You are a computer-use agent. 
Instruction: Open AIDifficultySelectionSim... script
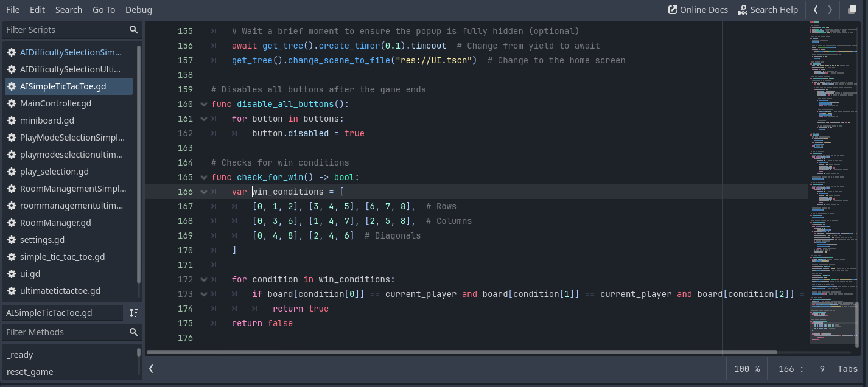tap(69, 52)
